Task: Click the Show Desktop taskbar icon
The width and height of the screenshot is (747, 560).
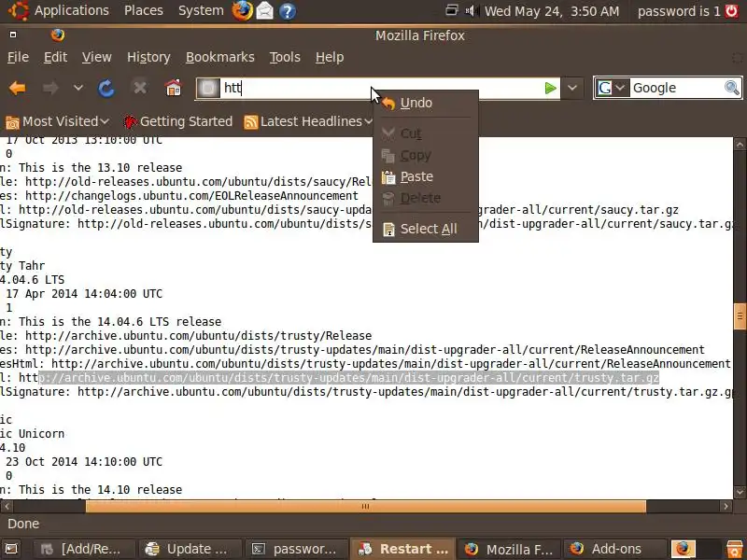Action: 11,549
